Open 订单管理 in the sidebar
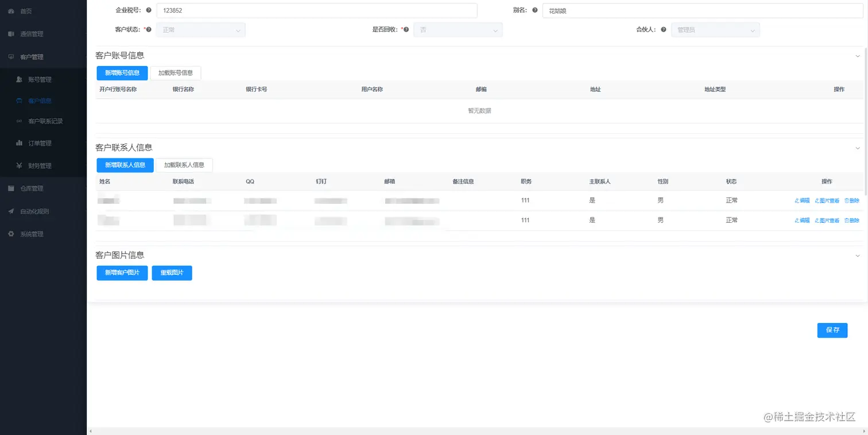This screenshot has width=868, height=435. [x=43, y=143]
